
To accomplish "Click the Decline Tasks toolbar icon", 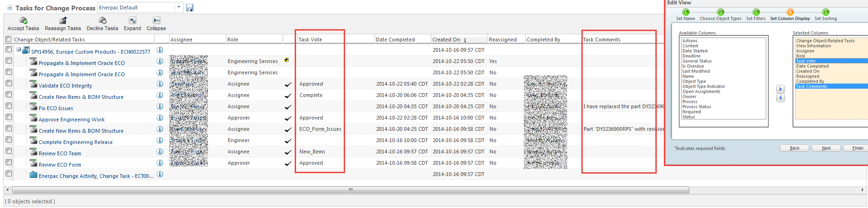I will 102,20.
